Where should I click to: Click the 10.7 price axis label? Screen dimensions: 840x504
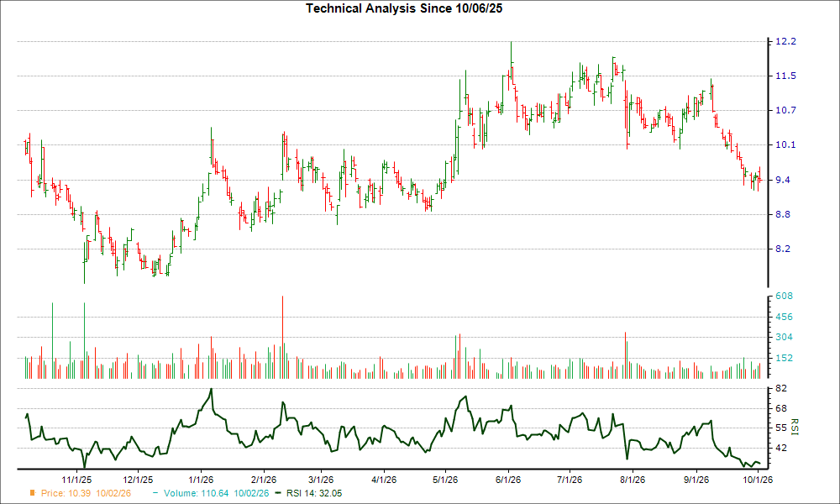point(786,110)
